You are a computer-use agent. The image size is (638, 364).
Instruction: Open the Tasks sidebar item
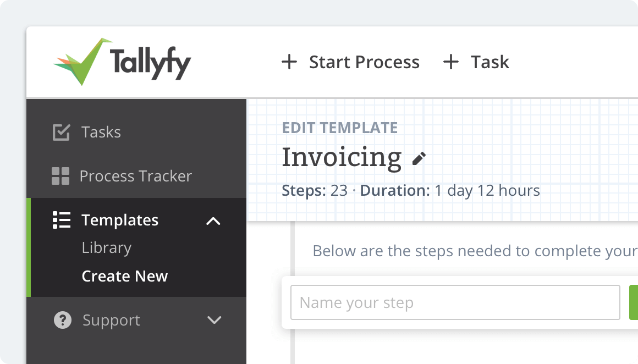tap(101, 132)
